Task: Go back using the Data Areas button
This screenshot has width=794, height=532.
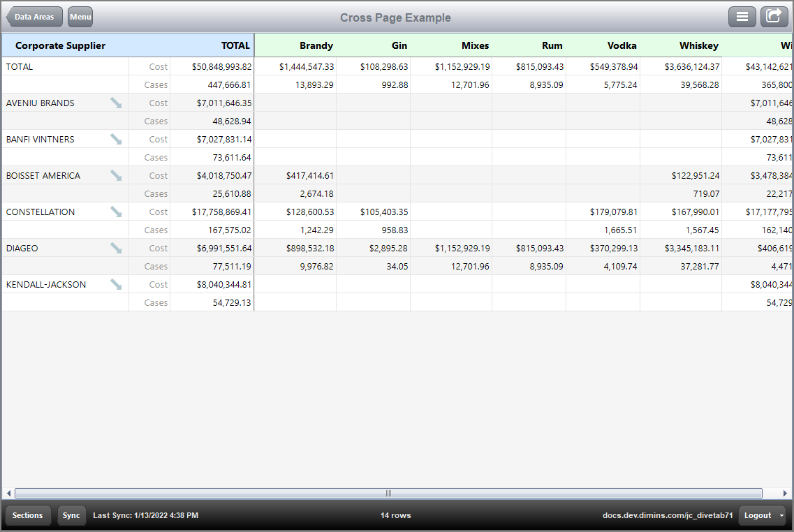Action: click(x=34, y=17)
